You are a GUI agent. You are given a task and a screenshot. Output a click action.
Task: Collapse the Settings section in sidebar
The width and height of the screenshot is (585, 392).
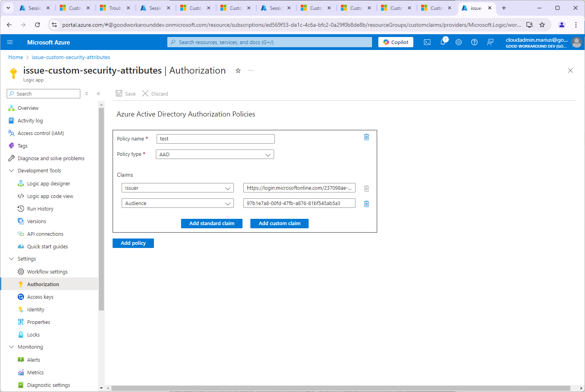(x=11, y=259)
